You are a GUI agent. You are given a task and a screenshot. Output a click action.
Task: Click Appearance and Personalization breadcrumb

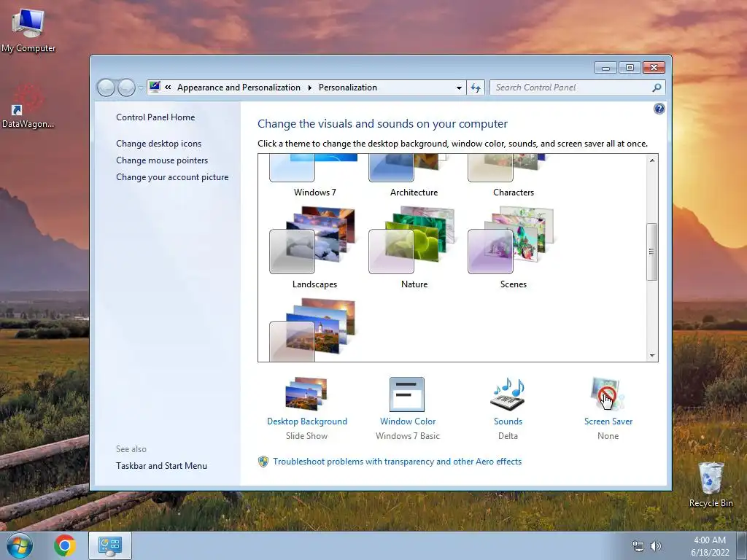tap(239, 87)
